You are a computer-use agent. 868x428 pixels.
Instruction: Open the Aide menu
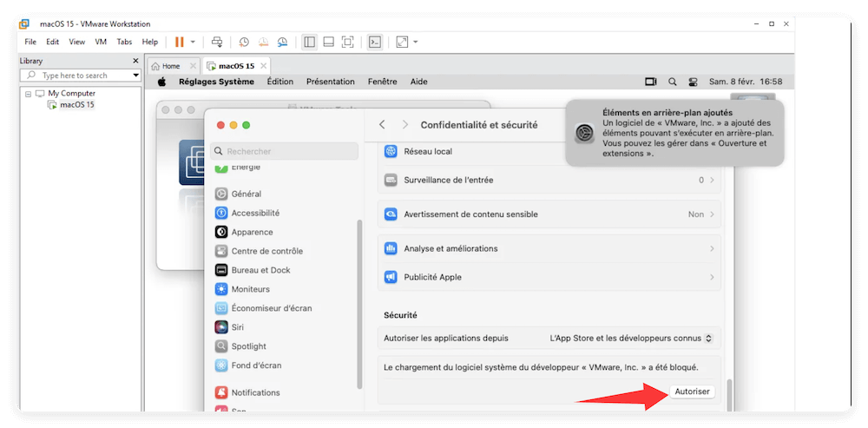click(x=419, y=82)
